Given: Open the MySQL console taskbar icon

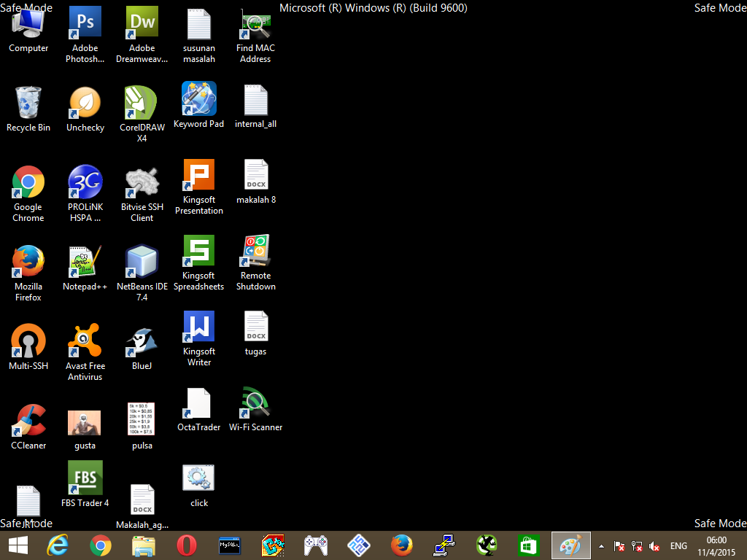Looking at the screenshot, I should [x=229, y=545].
